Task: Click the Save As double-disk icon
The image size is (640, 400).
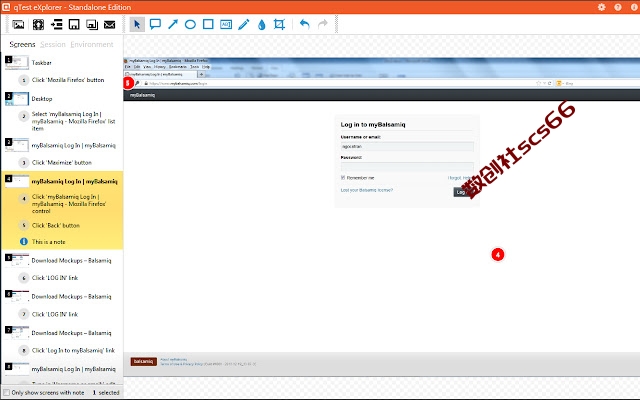Action: (x=92, y=24)
